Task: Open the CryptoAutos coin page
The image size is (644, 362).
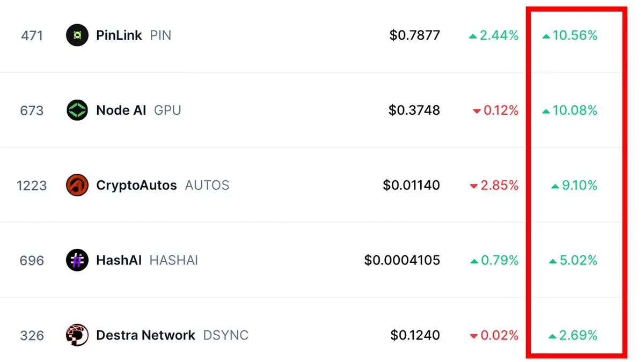Action: click(x=136, y=186)
